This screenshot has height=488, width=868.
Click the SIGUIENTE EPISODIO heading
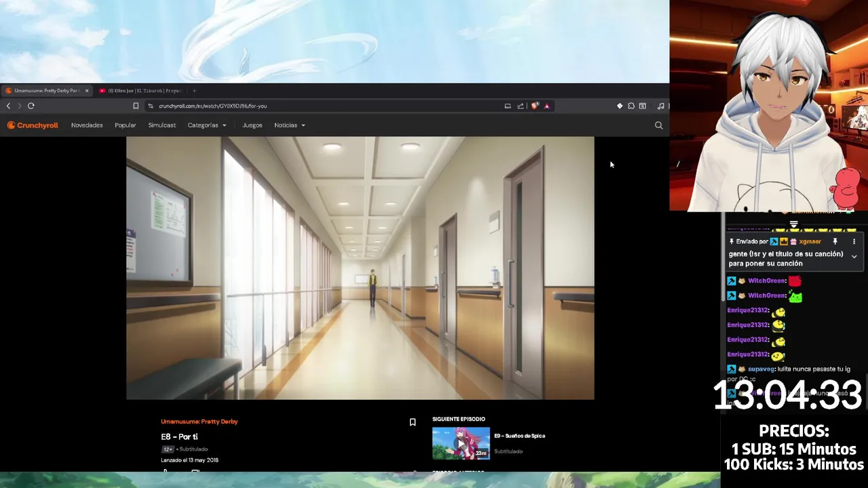click(458, 420)
